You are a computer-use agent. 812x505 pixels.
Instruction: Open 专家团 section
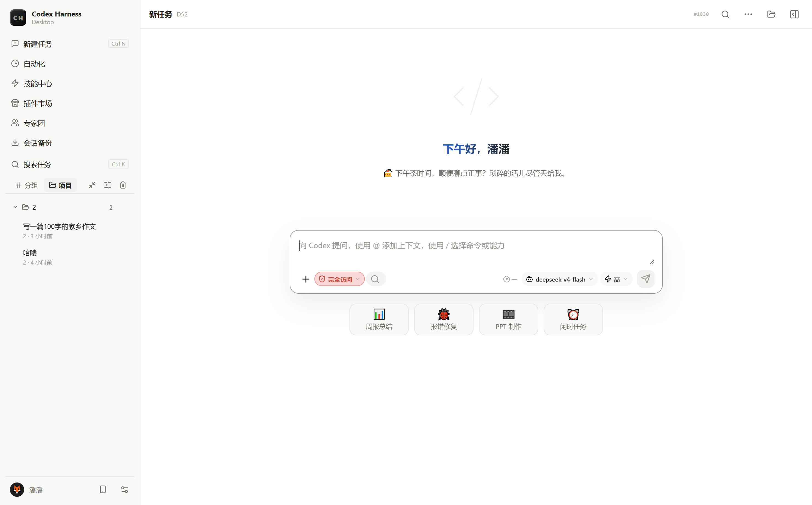(70, 123)
